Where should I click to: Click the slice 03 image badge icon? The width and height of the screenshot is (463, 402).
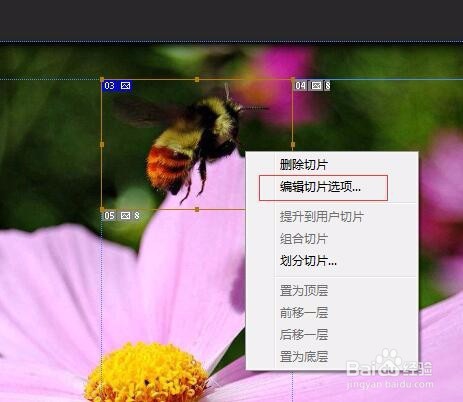[x=125, y=86]
